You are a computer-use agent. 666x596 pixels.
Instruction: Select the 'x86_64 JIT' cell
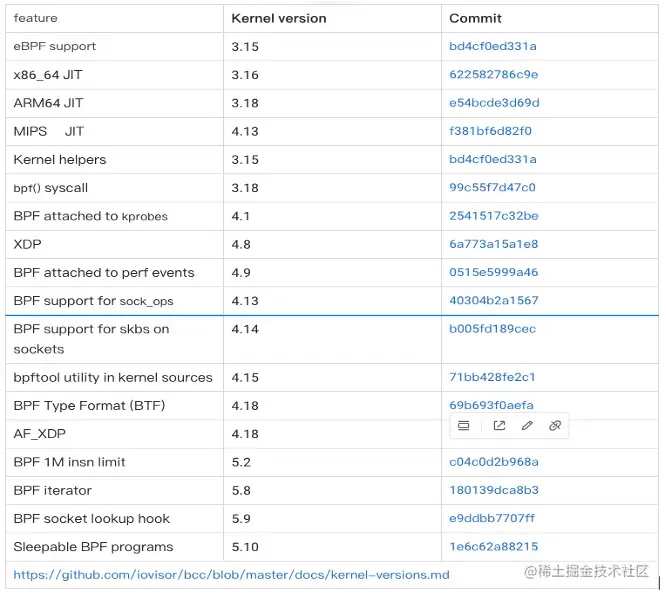point(114,75)
